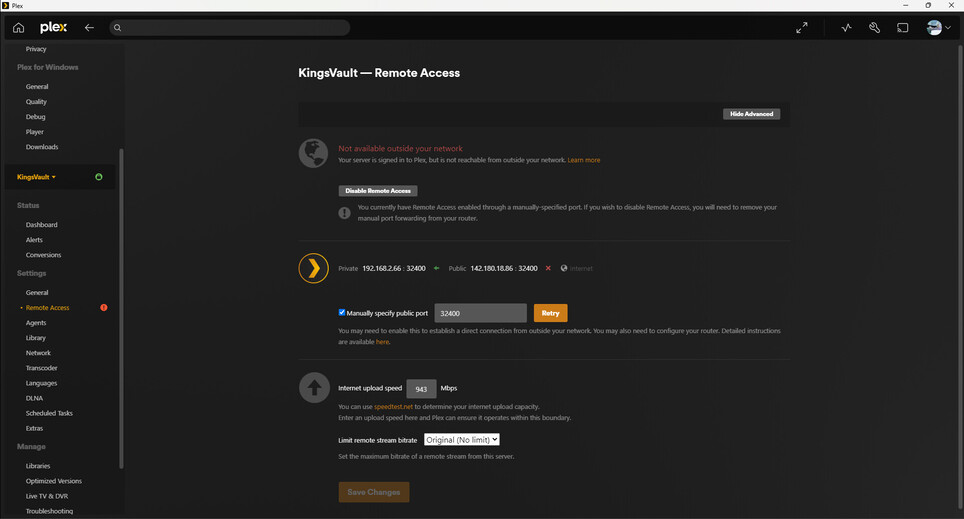Image resolution: width=964 pixels, height=519 pixels.
Task: Open Privacy settings in sidebar
Action: pos(36,49)
